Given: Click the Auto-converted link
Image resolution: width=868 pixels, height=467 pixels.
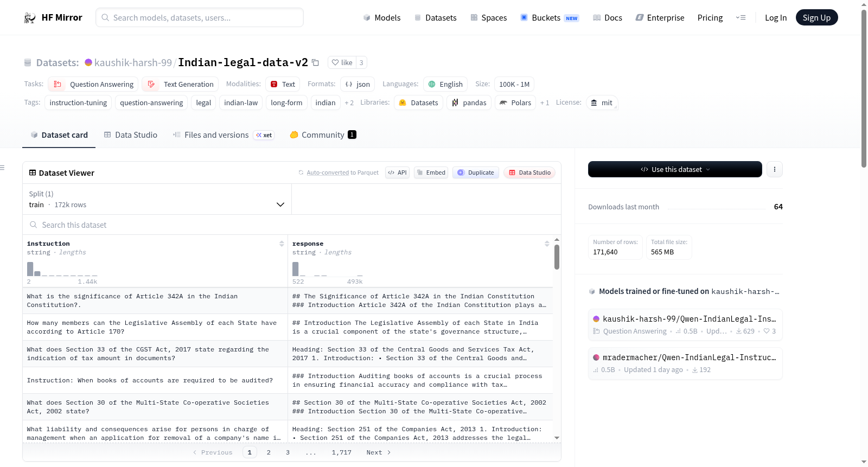Looking at the screenshot, I should click(328, 172).
